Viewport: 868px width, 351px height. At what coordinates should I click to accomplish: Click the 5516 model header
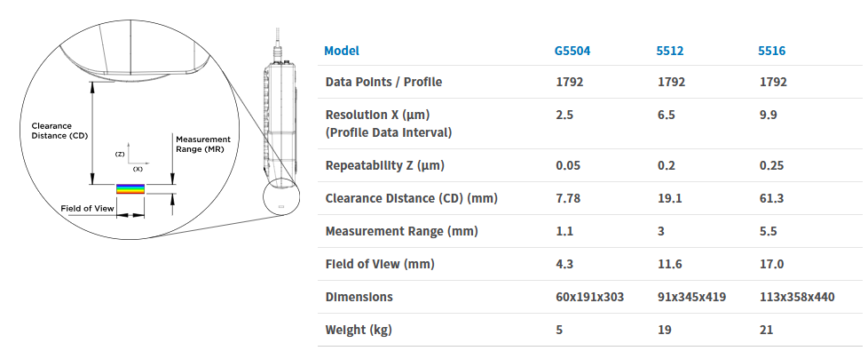(x=771, y=51)
